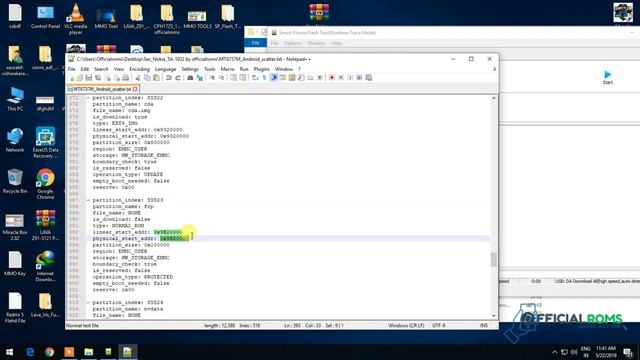Click the Save All toolbar icon

coord(98,78)
